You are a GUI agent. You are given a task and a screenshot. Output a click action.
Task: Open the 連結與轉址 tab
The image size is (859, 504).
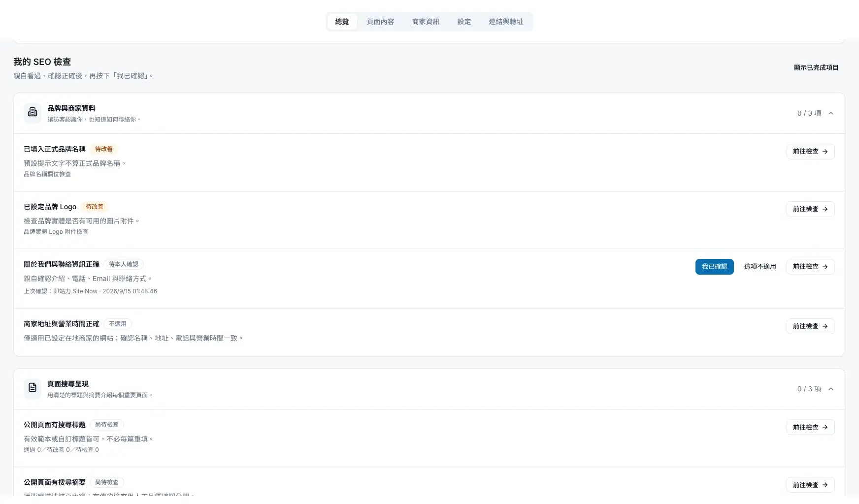[x=506, y=22]
